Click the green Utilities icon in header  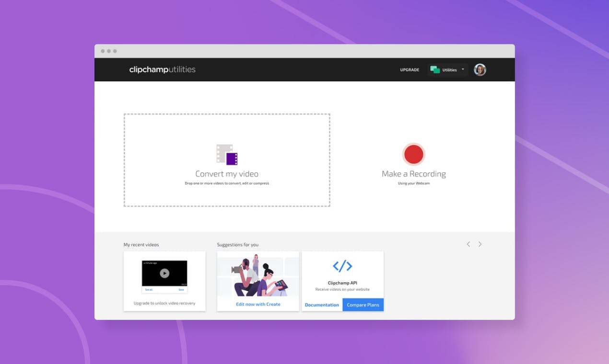(x=435, y=70)
